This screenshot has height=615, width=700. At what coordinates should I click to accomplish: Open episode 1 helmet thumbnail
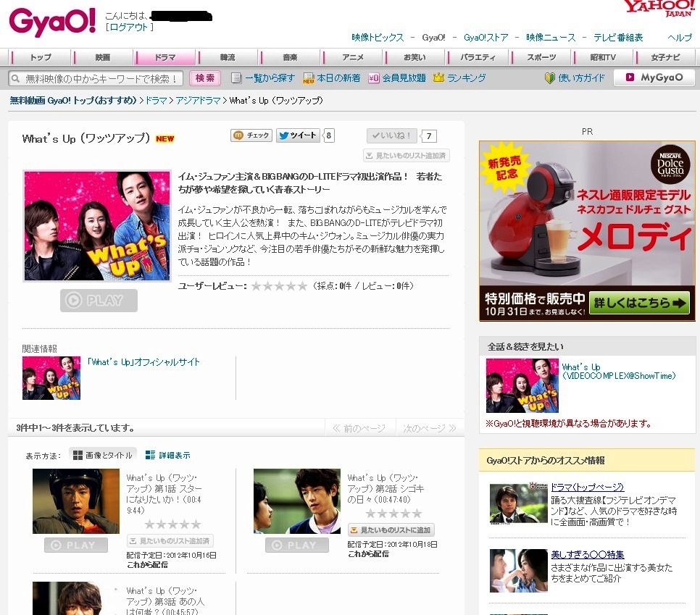[x=76, y=501]
